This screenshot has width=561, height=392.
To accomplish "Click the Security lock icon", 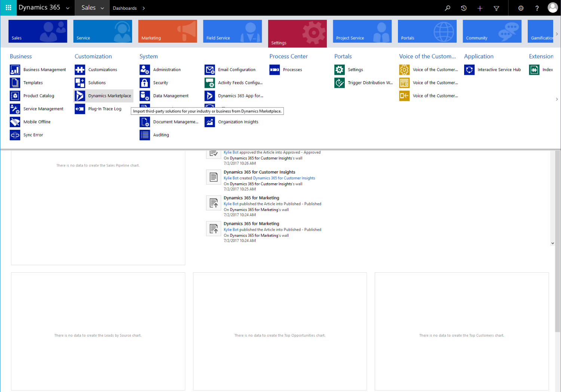I will (145, 83).
